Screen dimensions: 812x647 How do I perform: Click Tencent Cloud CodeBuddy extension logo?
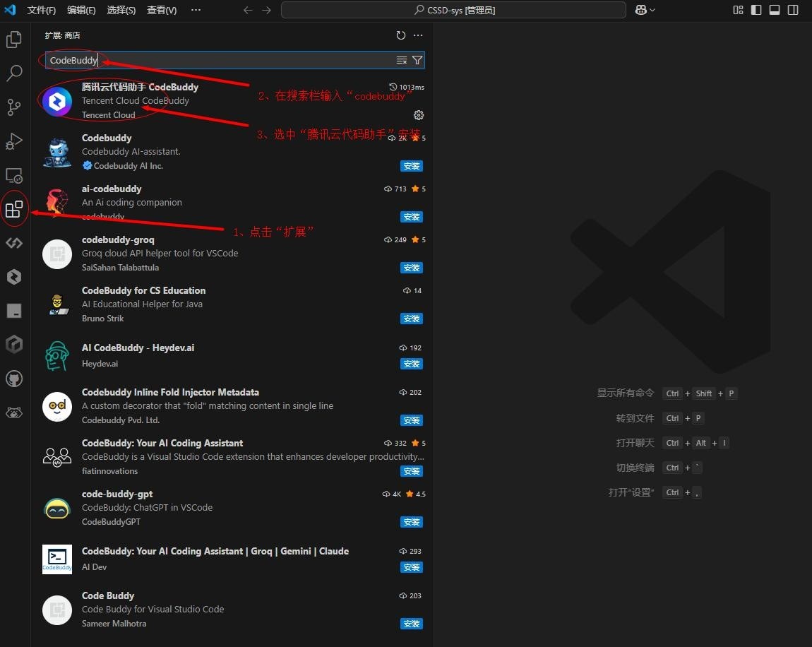[x=57, y=101]
